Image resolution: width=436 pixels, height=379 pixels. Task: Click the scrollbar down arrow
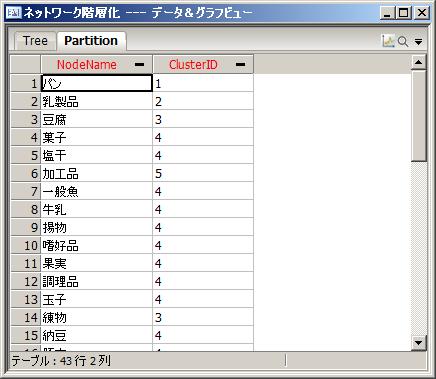click(x=418, y=342)
